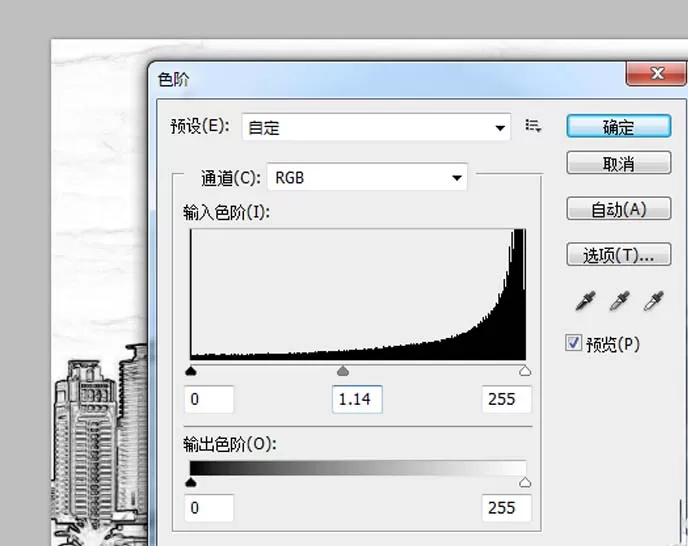Viewport: 688px width, 546px height.
Task: Toggle the 预览(P) preview checkbox
Action: (573, 343)
